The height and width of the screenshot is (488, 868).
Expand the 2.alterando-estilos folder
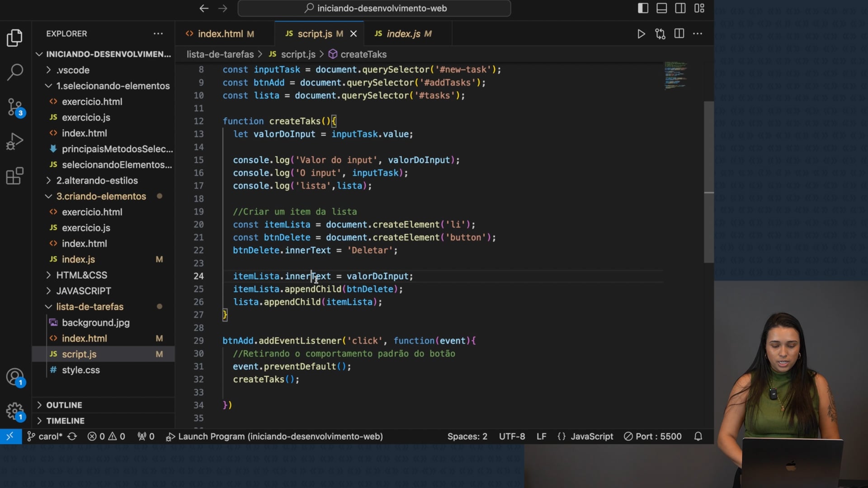(x=97, y=181)
